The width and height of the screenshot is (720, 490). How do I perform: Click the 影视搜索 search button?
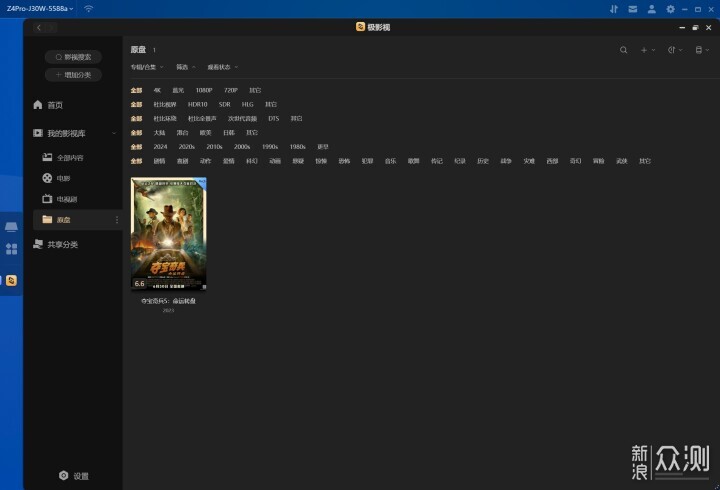[x=73, y=57]
